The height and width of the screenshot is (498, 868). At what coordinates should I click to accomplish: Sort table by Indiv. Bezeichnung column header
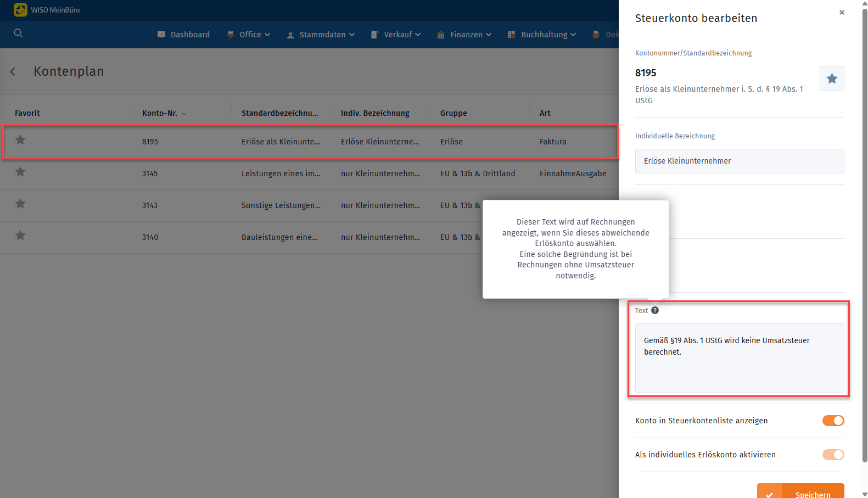[x=375, y=113]
